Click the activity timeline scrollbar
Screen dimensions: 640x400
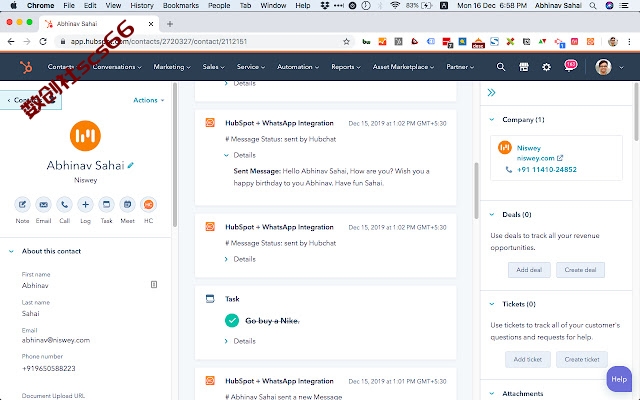(x=476, y=191)
